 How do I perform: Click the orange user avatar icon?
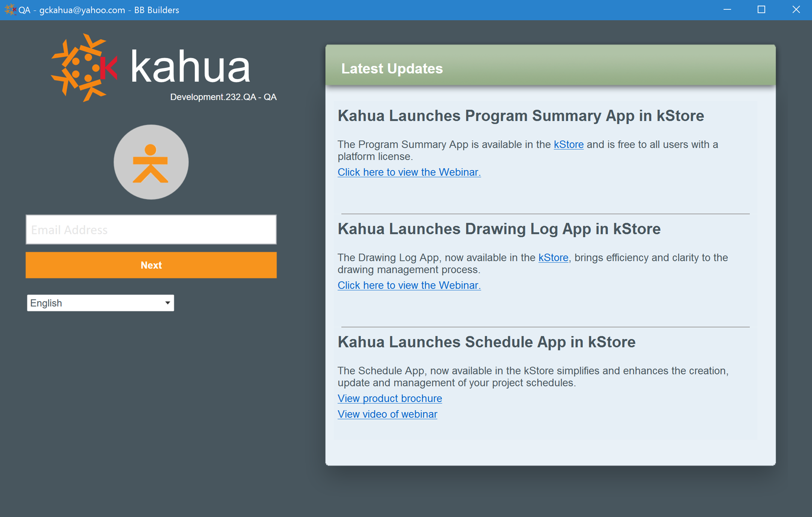pyautogui.click(x=151, y=162)
